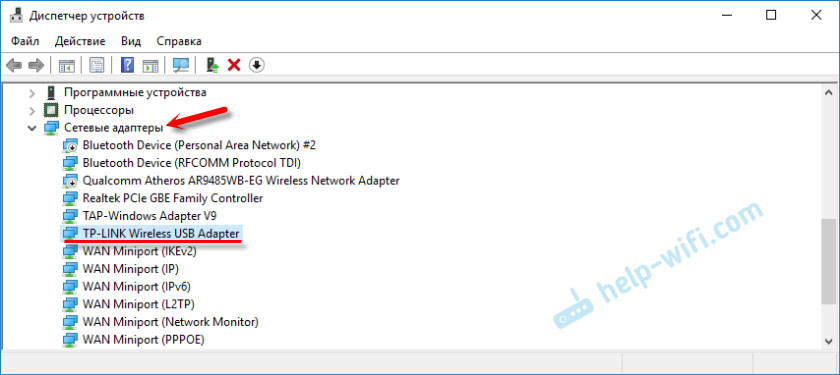This screenshot has height=375, width=840.
Task: Click the blue Help question mark icon
Action: [x=128, y=65]
